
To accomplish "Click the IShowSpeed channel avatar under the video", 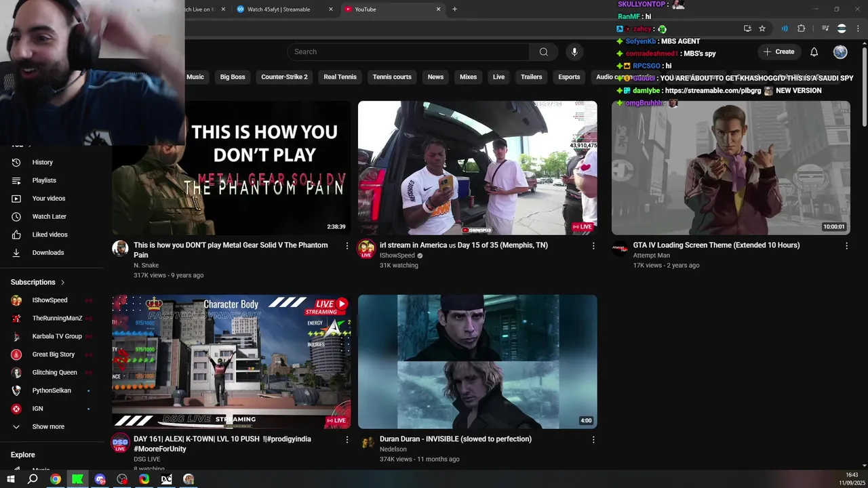I will (x=366, y=249).
